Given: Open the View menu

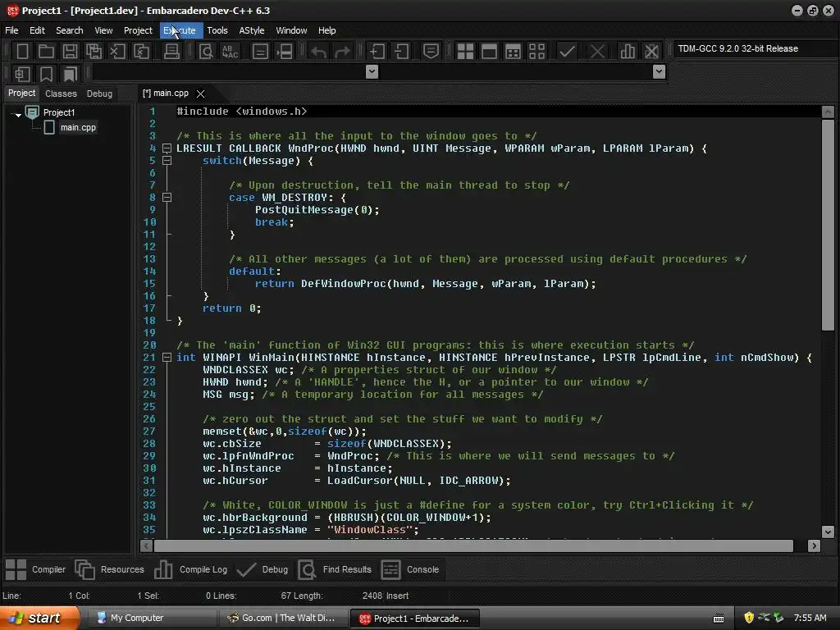Looking at the screenshot, I should click(103, 30).
